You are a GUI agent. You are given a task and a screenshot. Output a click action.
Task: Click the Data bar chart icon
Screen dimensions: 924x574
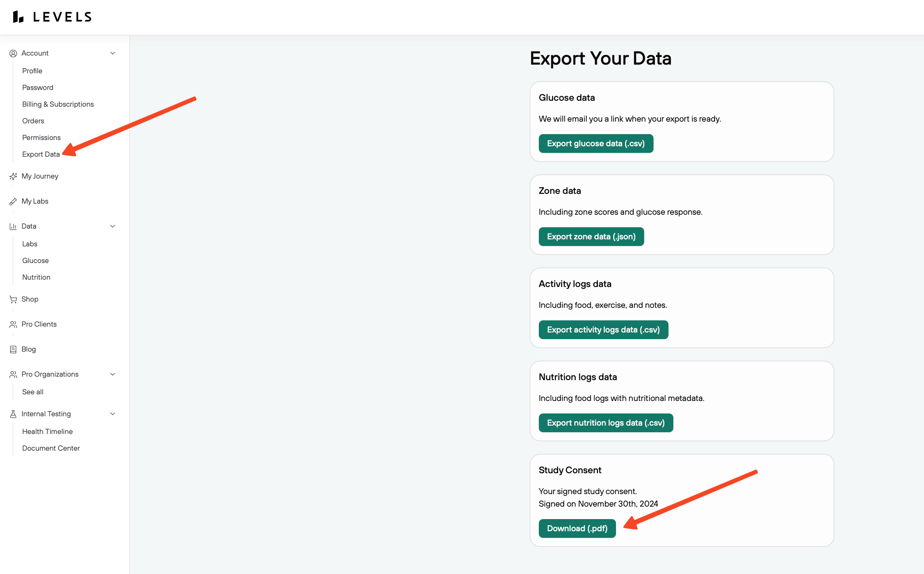pyautogui.click(x=13, y=227)
